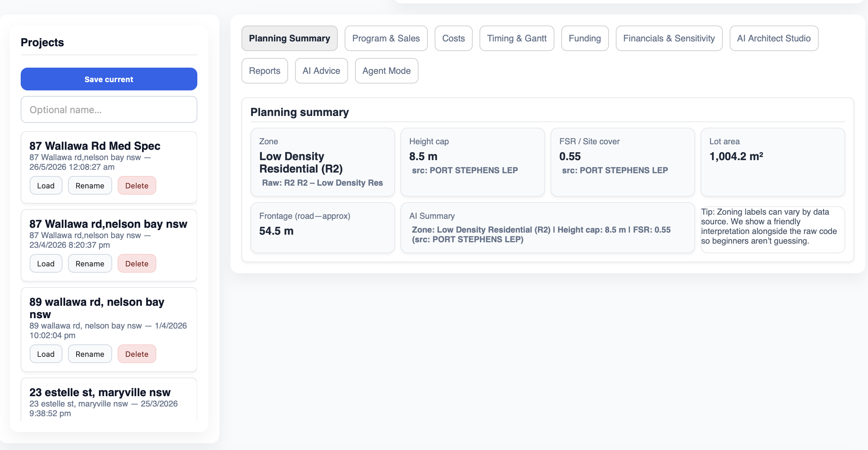Go to the Timing & Gantt tab
Screen dimensions: 868x450
(x=517, y=38)
